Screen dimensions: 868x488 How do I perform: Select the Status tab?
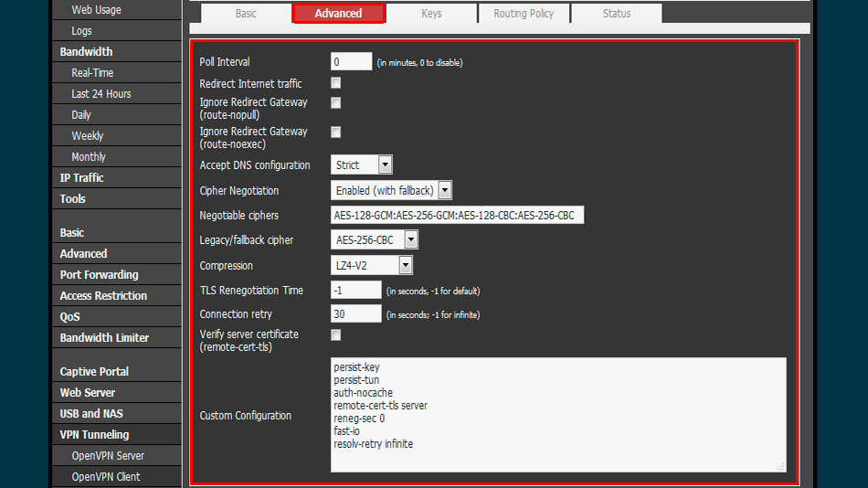617,14
